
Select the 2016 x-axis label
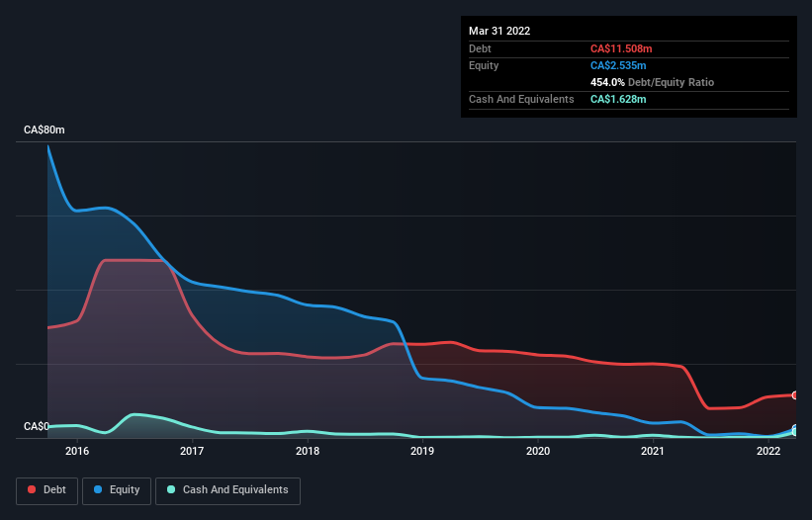(77, 451)
